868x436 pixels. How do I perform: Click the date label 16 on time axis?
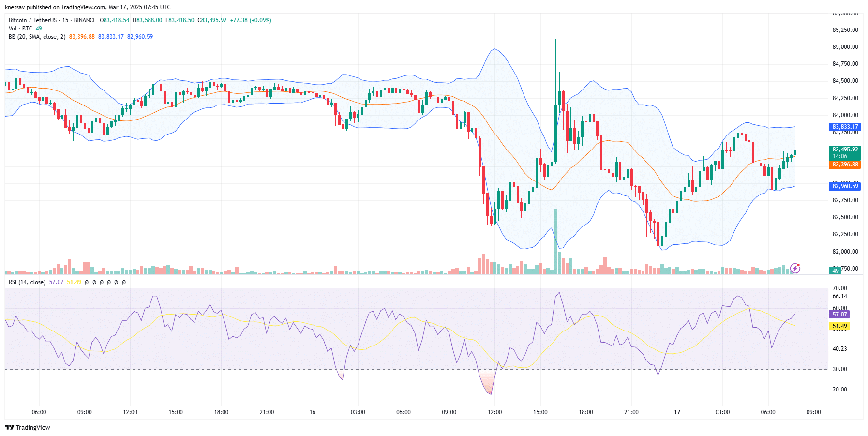coord(313,412)
